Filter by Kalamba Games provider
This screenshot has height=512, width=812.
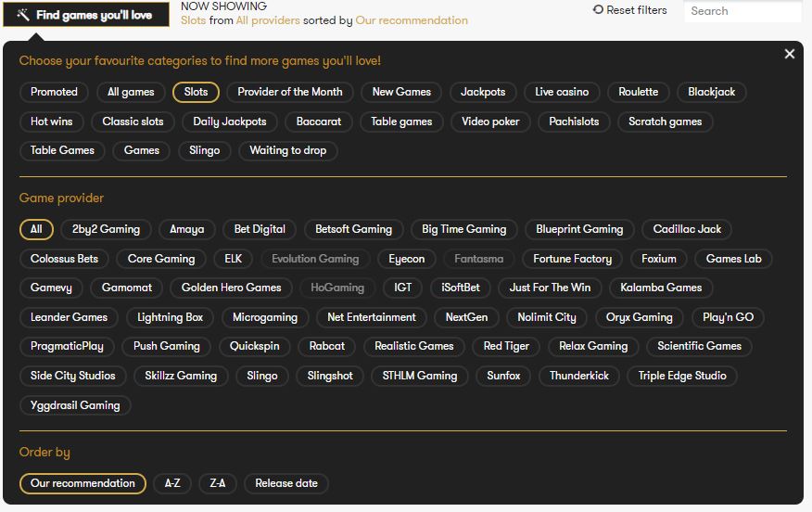661,288
